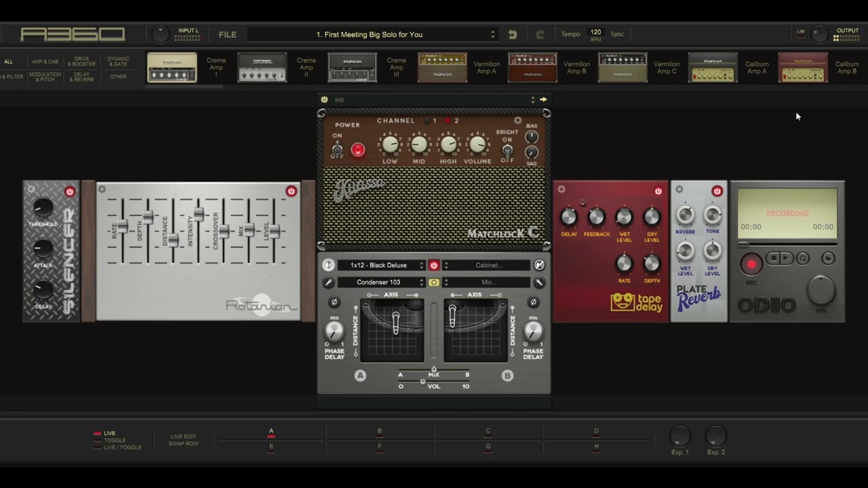868x488 pixels.
Task: Click SWAP ROW button
Action: pos(183,444)
